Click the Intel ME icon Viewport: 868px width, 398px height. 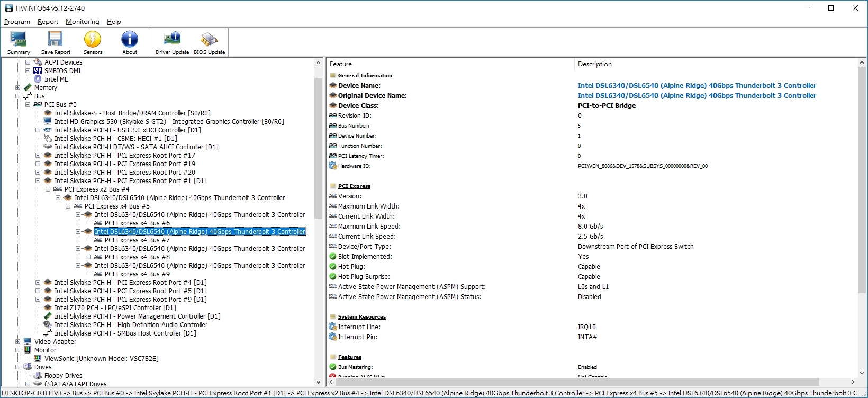[38, 79]
